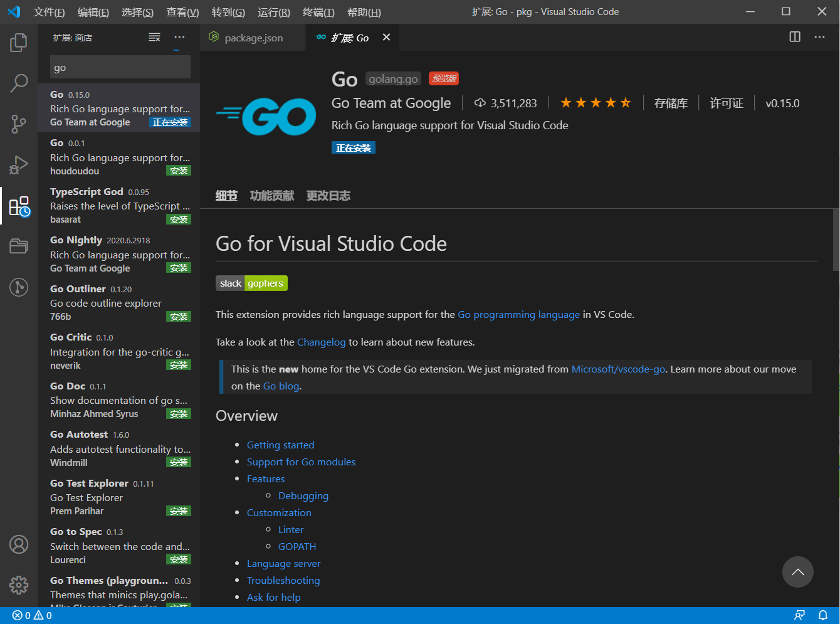This screenshot has width=840, height=624.
Task: Click the five-star rating
Action: click(596, 103)
